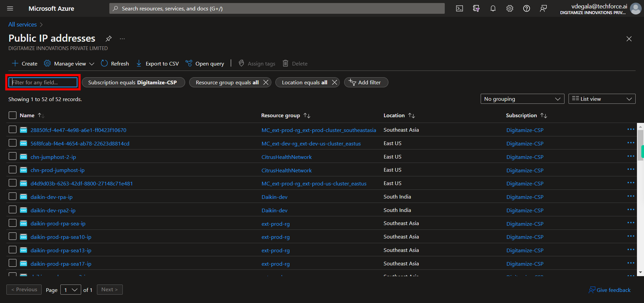644x303 pixels.
Task: Open row menu for chn-jumphost-2-ip
Action: pos(631,156)
